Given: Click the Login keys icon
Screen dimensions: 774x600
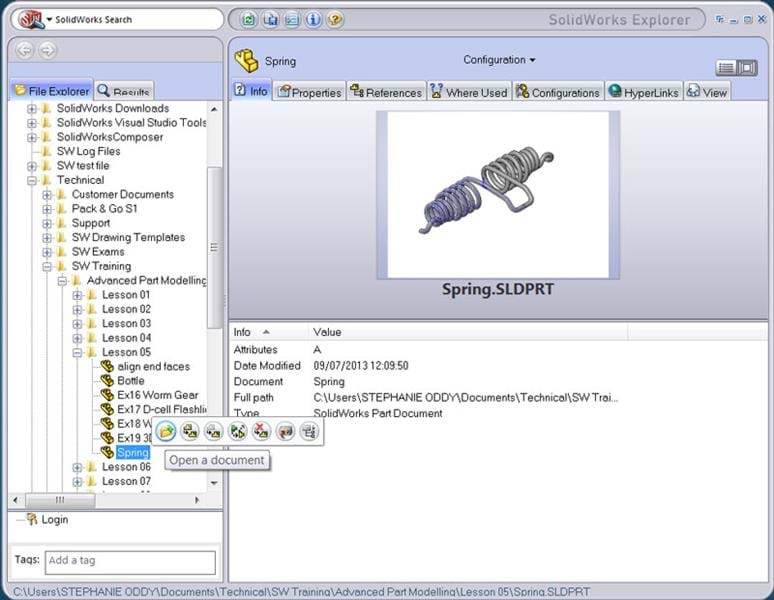Looking at the screenshot, I should tap(32, 519).
